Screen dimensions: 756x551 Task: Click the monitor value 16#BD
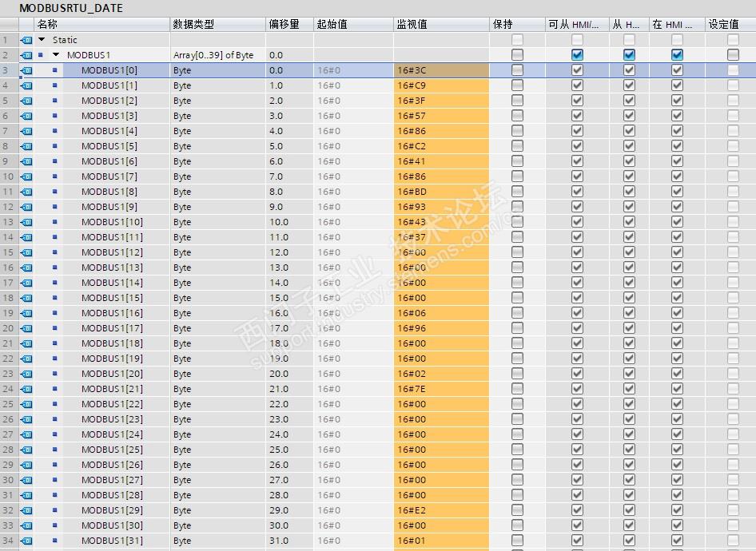pyautogui.click(x=441, y=192)
